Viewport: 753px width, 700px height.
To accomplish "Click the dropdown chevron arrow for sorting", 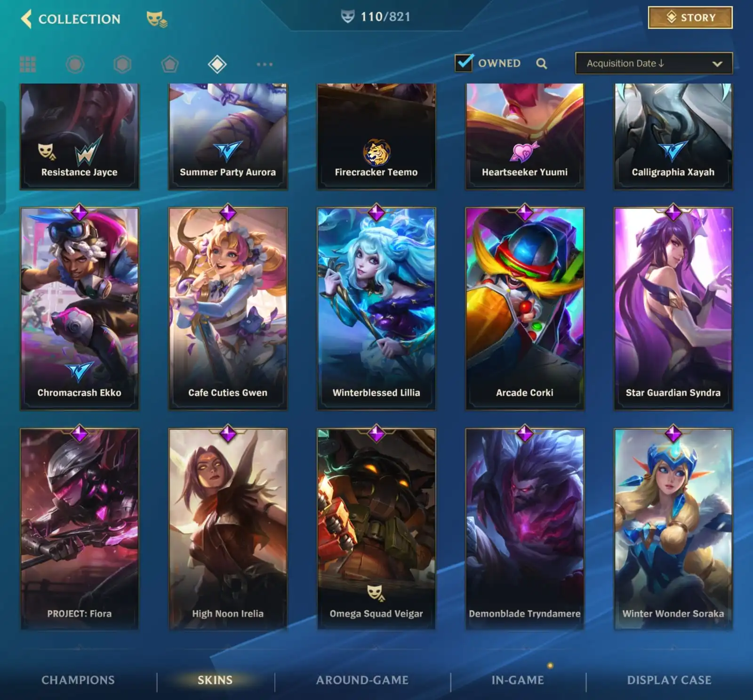I will click(717, 64).
